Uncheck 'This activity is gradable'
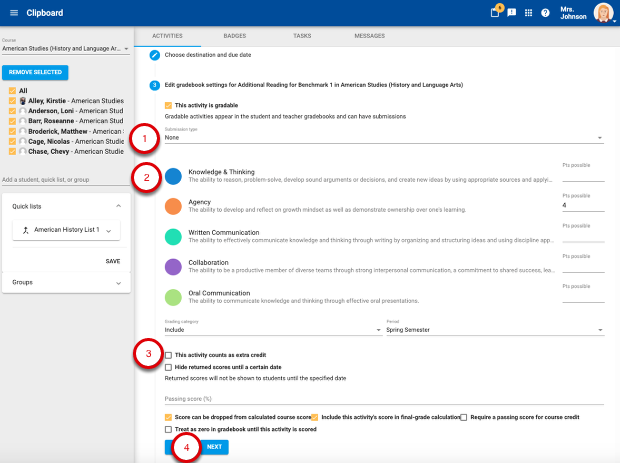The height and width of the screenshot is (463, 620). (x=169, y=104)
